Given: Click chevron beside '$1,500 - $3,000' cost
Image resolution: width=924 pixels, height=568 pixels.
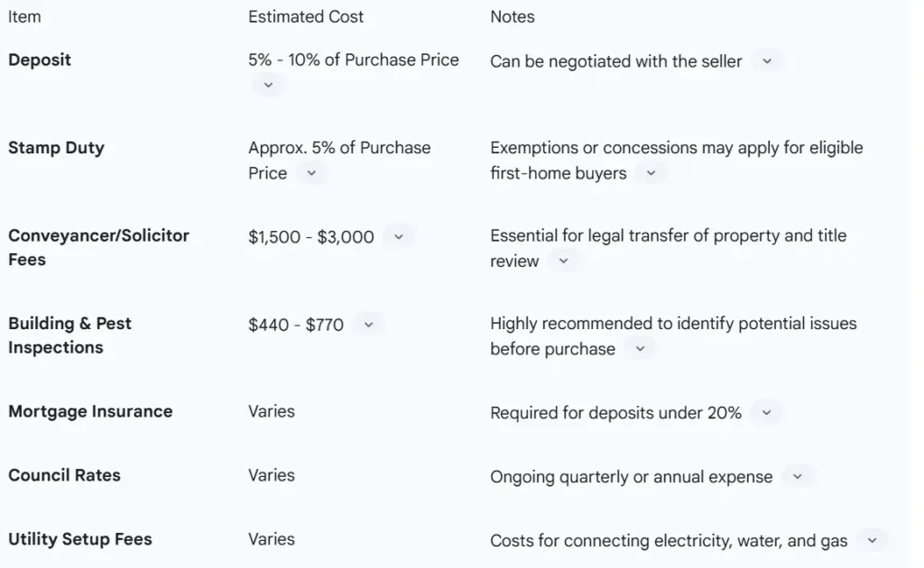Looking at the screenshot, I should 398,237.
